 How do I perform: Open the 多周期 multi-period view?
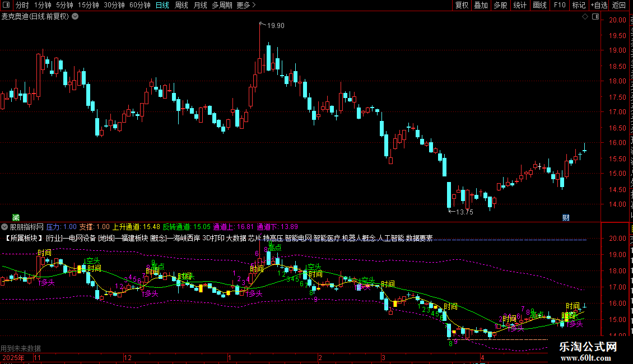[222, 5]
